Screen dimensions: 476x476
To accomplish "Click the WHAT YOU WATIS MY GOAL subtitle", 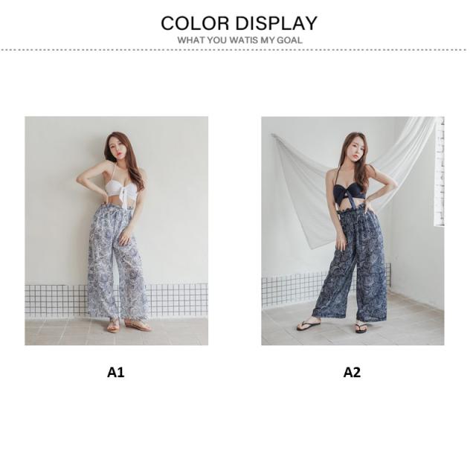I will [239, 40].
